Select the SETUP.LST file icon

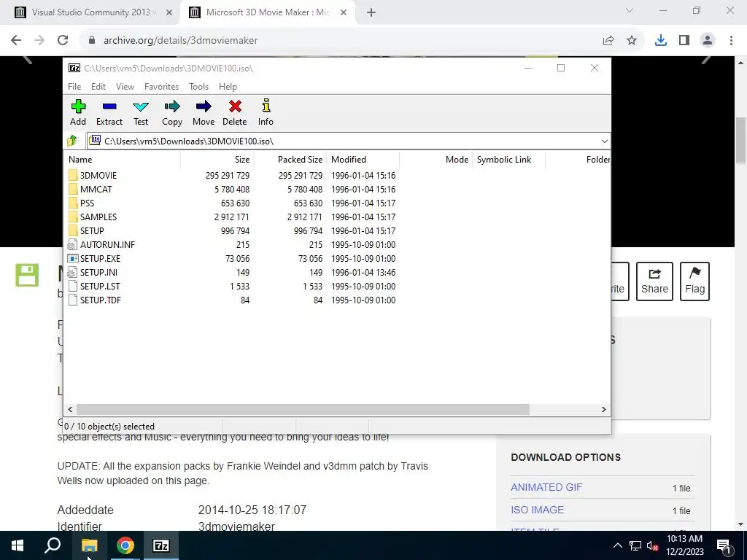(x=72, y=286)
